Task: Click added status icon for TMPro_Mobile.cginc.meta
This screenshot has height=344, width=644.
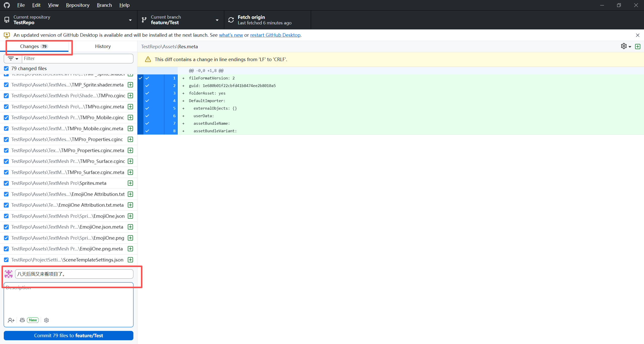Action: (130, 128)
